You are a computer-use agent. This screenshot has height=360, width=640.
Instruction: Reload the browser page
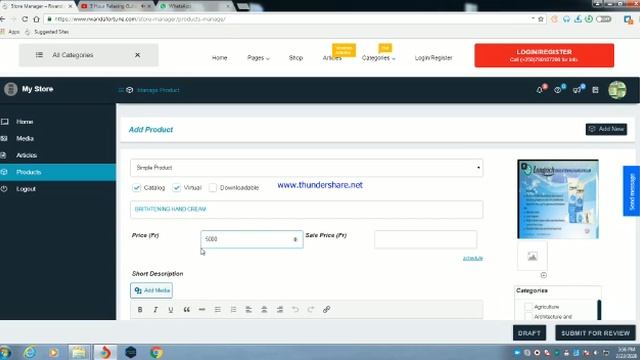25,19
